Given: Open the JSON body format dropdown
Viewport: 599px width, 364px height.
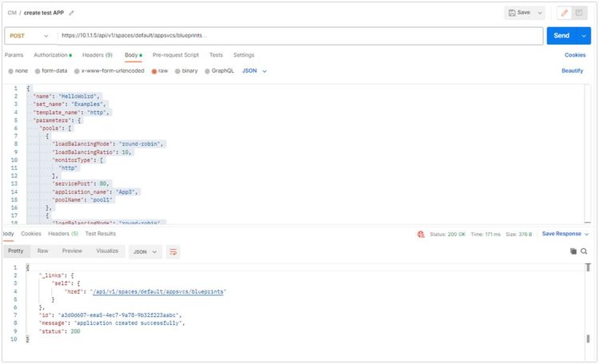Looking at the screenshot, I should point(255,71).
